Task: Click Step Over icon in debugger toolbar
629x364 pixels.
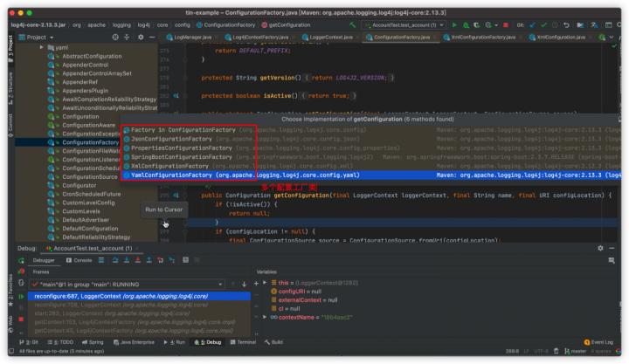Action: click(x=115, y=260)
